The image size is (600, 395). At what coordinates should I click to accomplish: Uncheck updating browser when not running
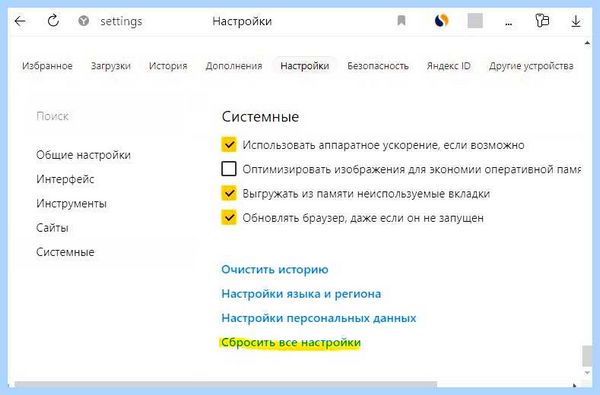(229, 217)
